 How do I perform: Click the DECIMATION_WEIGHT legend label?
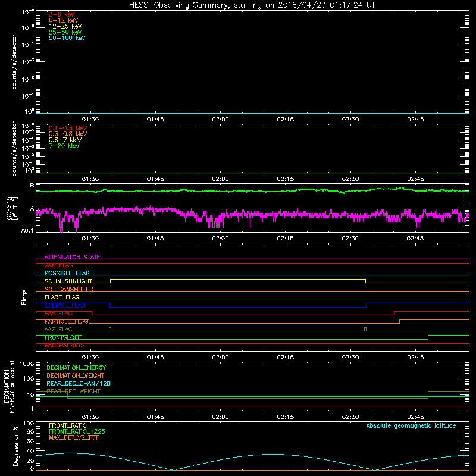pos(76,375)
